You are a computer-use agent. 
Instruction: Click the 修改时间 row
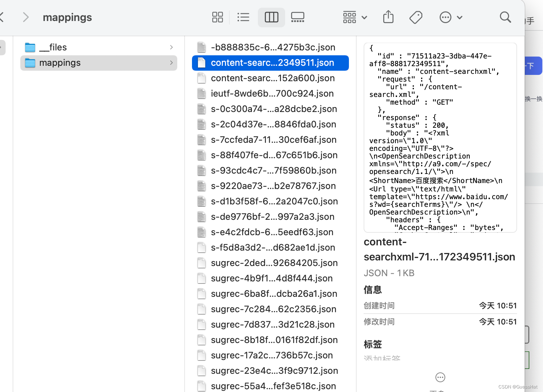pos(440,322)
